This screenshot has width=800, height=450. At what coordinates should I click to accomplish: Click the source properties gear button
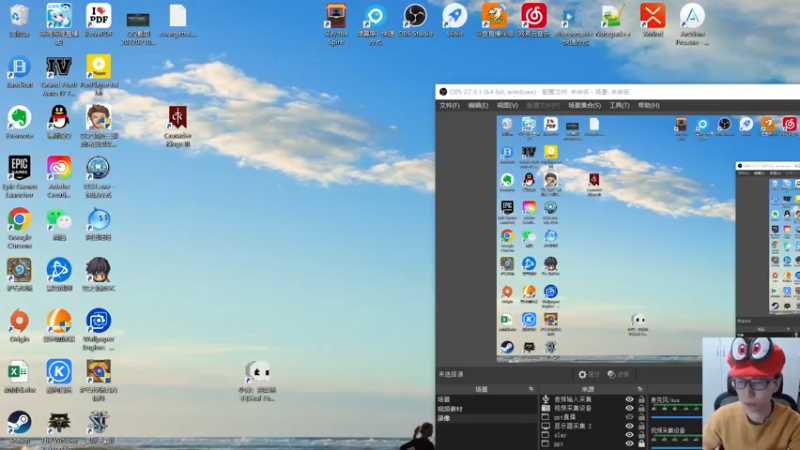coord(588,374)
